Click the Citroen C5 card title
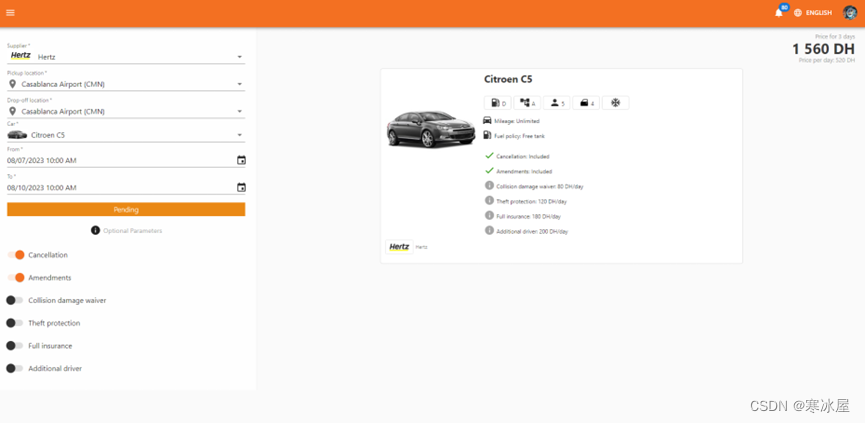 pyautogui.click(x=508, y=79)
